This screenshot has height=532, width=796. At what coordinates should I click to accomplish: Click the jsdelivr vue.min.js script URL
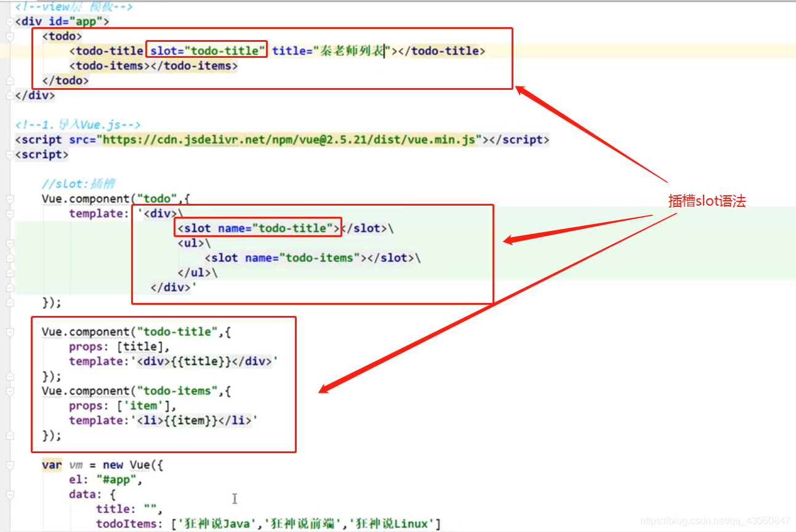click(x=289, y=140)
